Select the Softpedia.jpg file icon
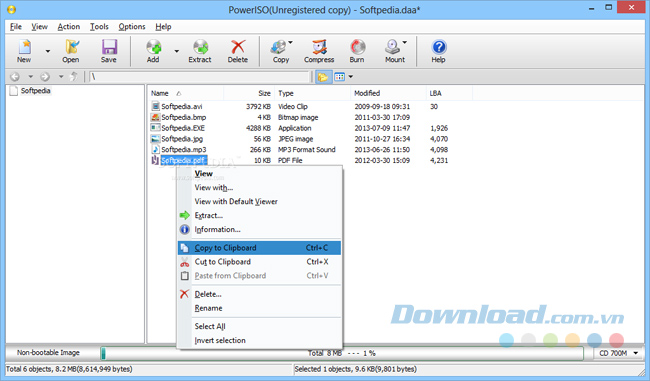The image size is (650, 381). pyautogui.click(x=155, y=138)
